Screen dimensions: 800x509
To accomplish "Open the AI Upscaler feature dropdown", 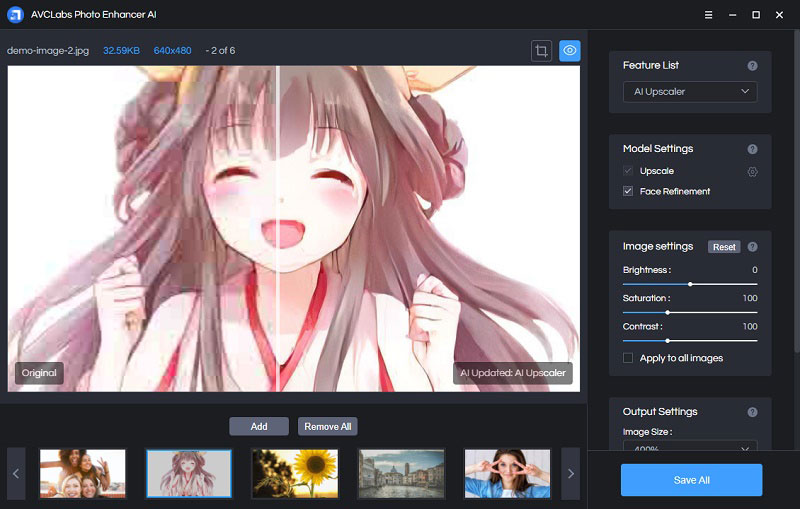I will coord(690,92).
